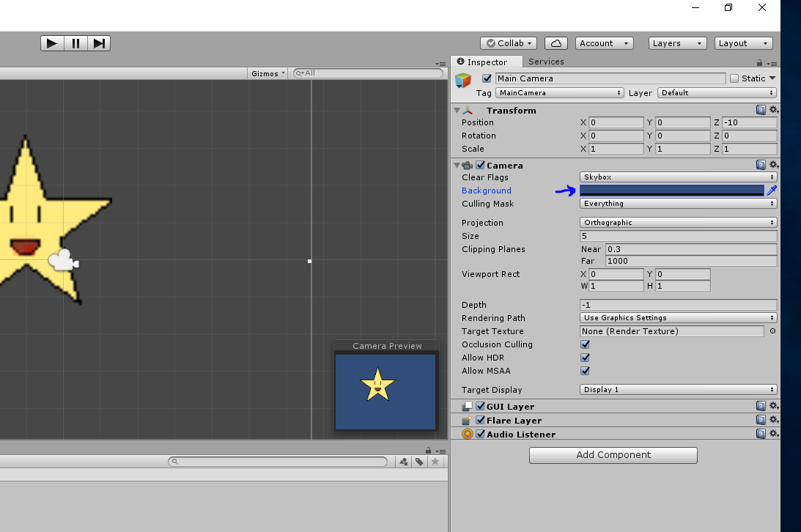801x532 pixels.
Task: Collapse the Camera component
Action: [x=457, y=165]
